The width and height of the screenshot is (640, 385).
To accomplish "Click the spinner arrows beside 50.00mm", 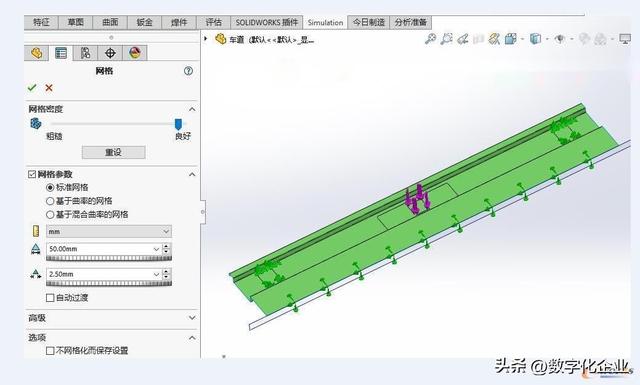I will (166, 249).
